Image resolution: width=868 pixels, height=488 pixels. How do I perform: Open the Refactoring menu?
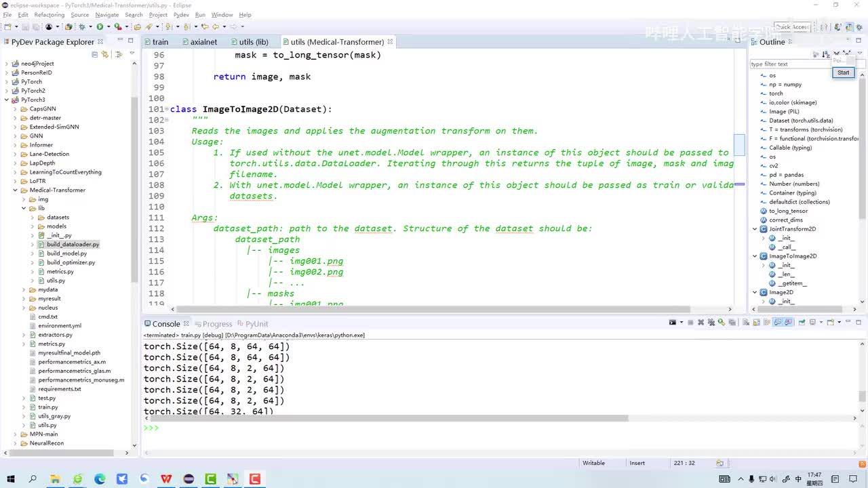point(49,15)
